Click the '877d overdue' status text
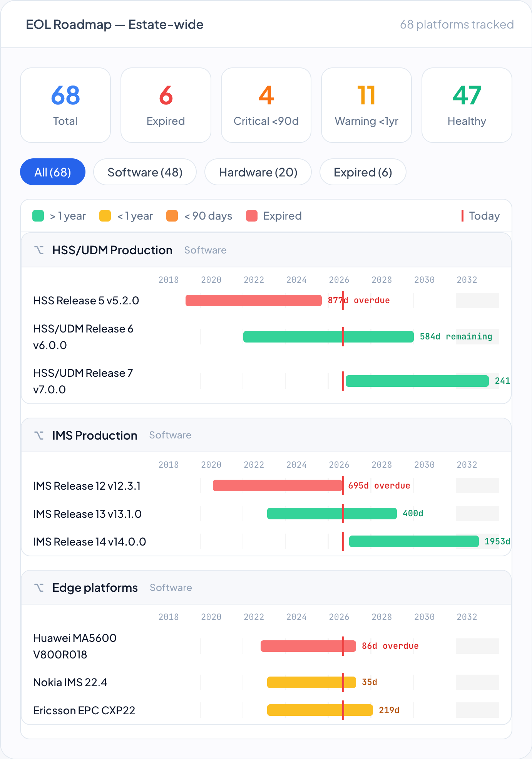 click(359, 301)
